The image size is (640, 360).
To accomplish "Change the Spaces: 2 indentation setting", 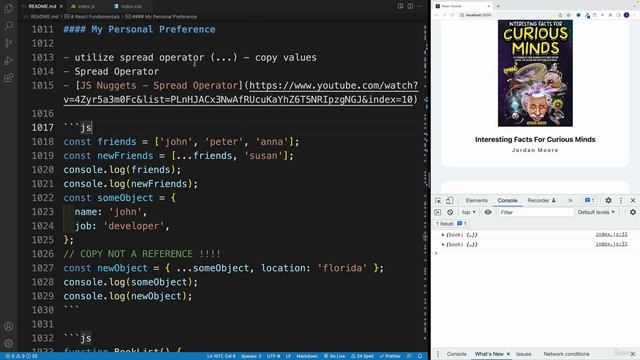I will click(x=251, y=356).
